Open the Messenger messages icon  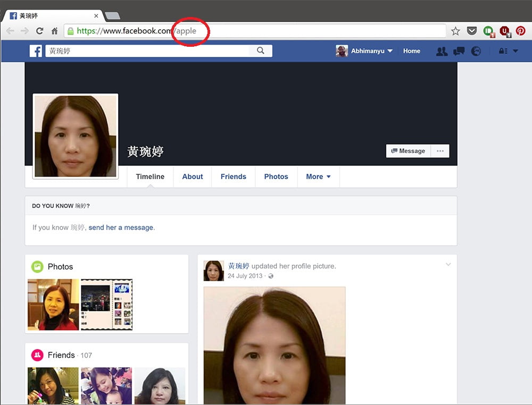[459, 51]
